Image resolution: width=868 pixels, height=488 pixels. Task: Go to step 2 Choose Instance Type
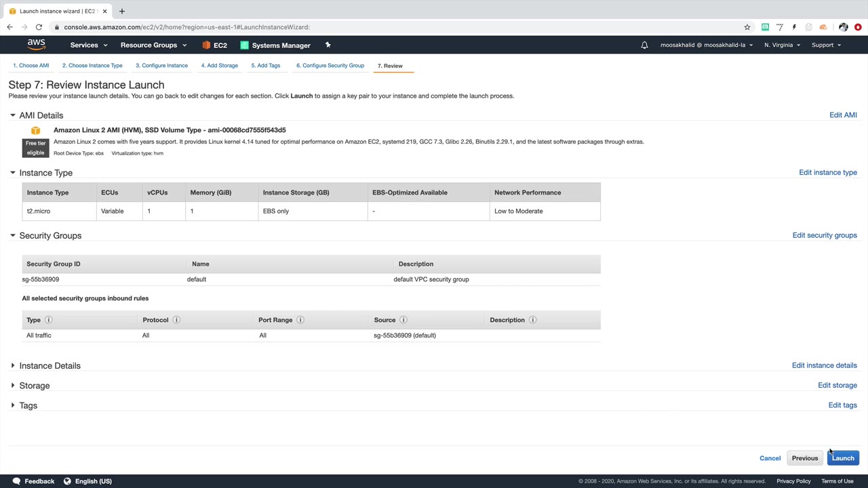92,66
